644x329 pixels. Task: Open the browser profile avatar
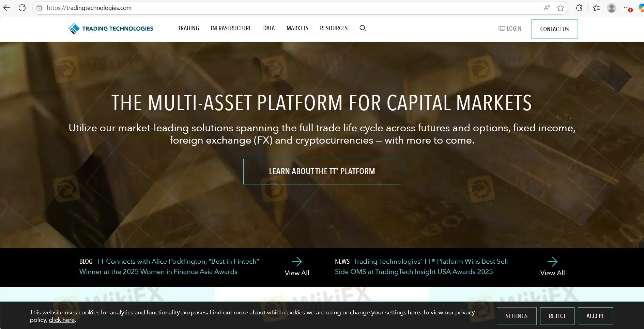point(612,7)
